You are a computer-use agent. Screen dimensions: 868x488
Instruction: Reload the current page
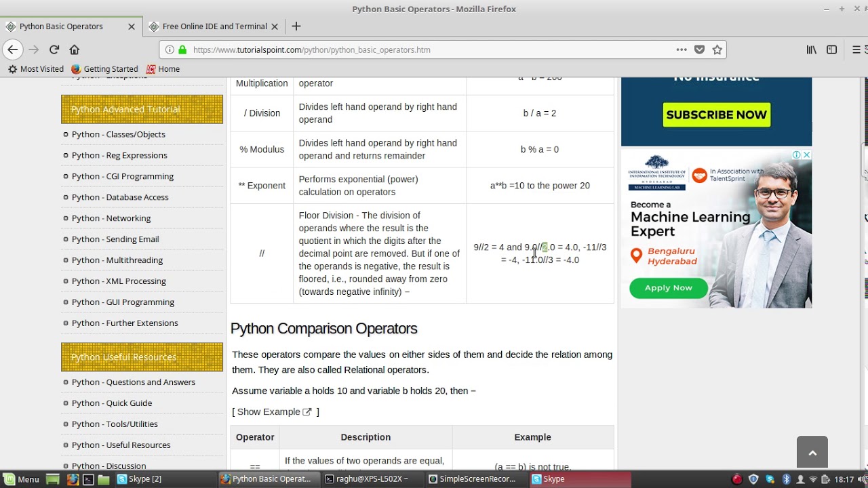click(54, 49)
